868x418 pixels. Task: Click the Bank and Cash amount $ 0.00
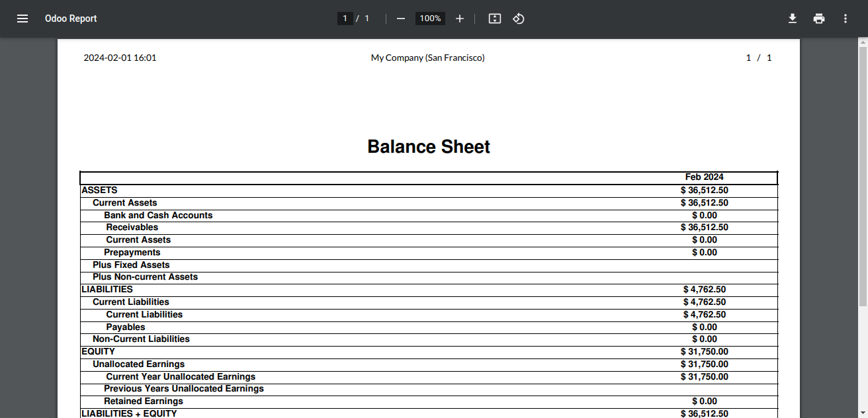pos(705,215)
